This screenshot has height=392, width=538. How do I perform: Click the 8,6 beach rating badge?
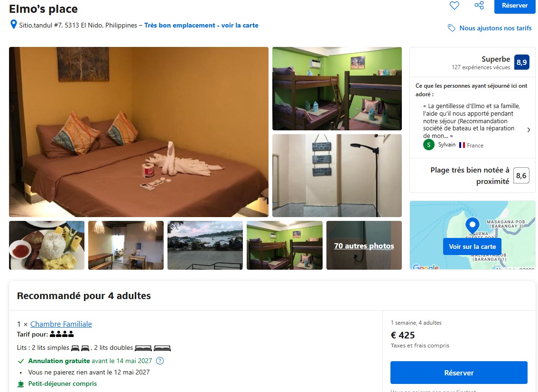coord(521,175)
